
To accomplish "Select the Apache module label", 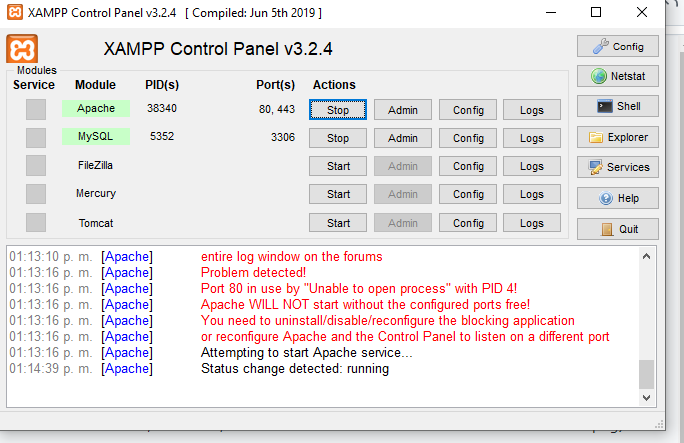I will (96, 108).
